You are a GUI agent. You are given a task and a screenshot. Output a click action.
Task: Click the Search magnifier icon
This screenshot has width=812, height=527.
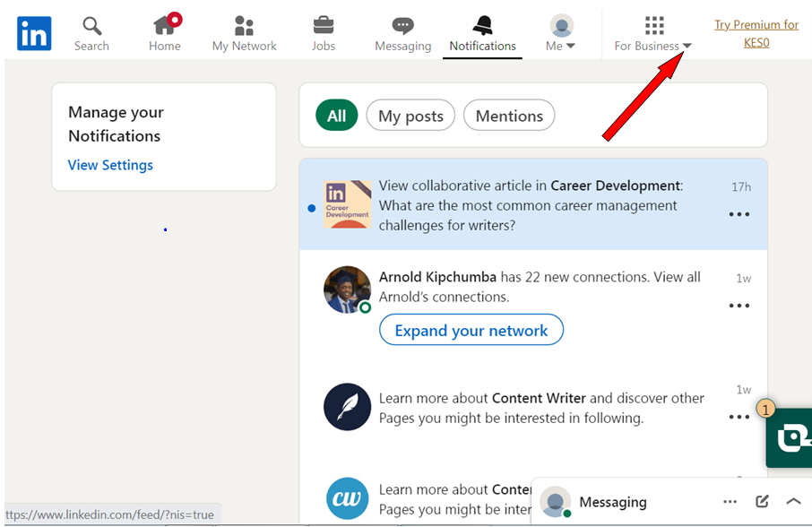coord(90,25)
